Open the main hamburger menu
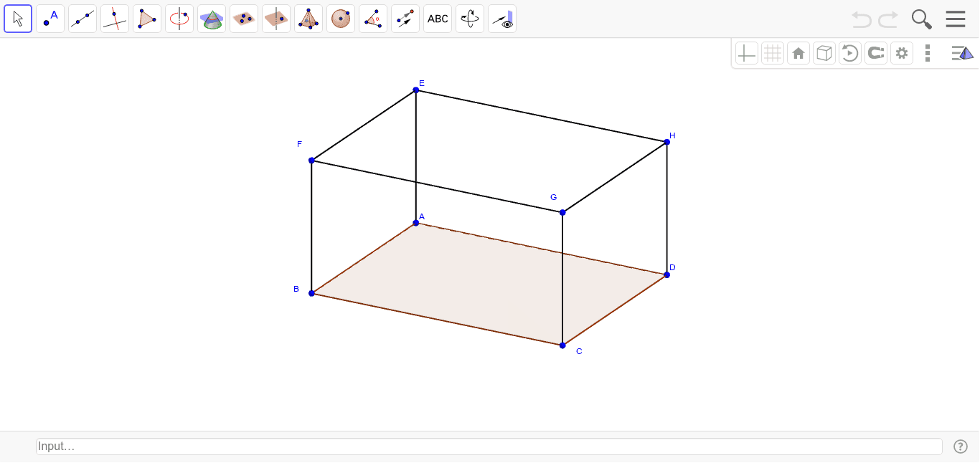The image size is (980, 463). (956, 19)
